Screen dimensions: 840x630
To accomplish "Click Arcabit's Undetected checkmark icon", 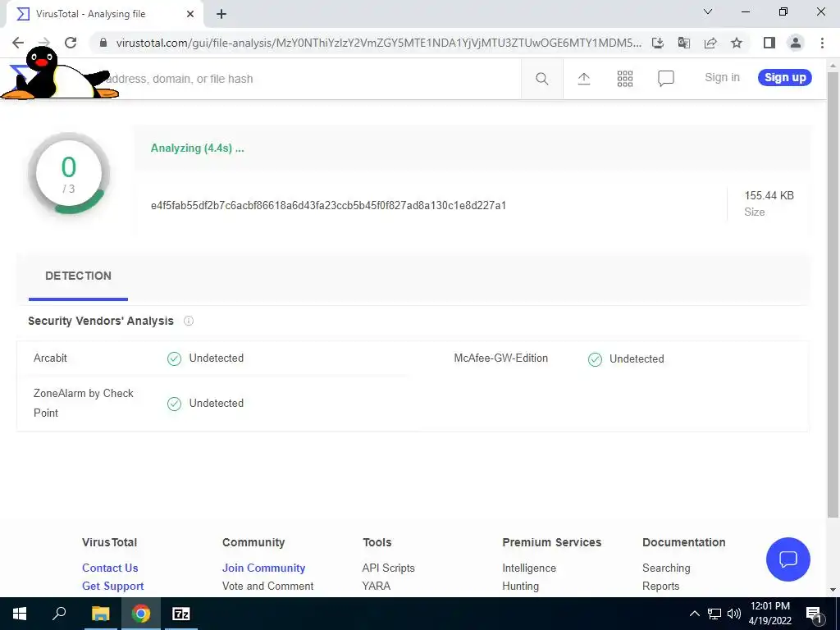I will [174, 358].
